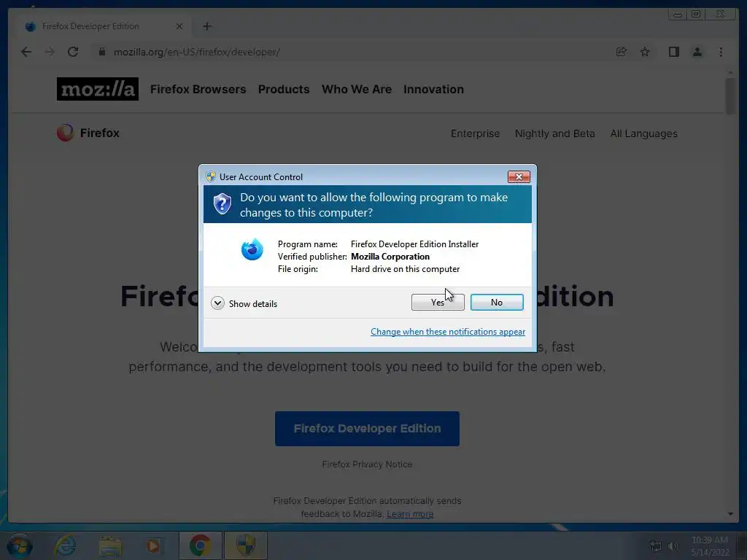Click the volume speaker tray icon
The height and width of the screenshot is (560, 747).
[x=673, y=545]
